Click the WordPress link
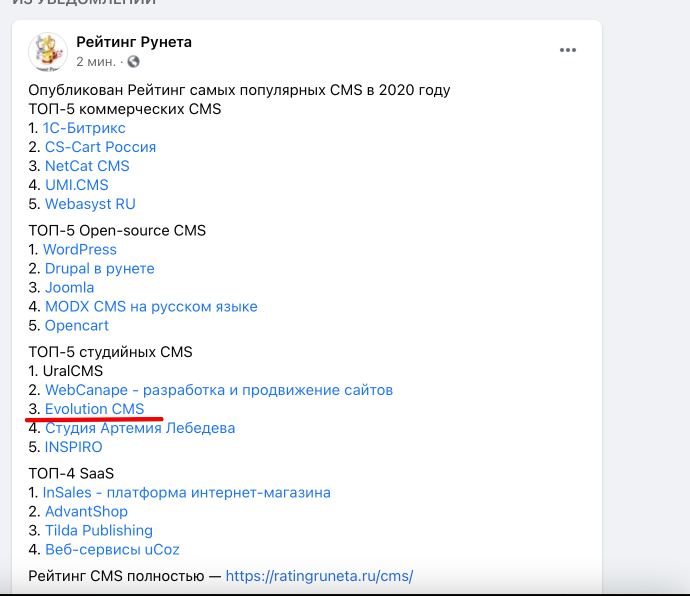Viewport: 690px width, 596px height. pyautogui.click(x=80, y=250)
